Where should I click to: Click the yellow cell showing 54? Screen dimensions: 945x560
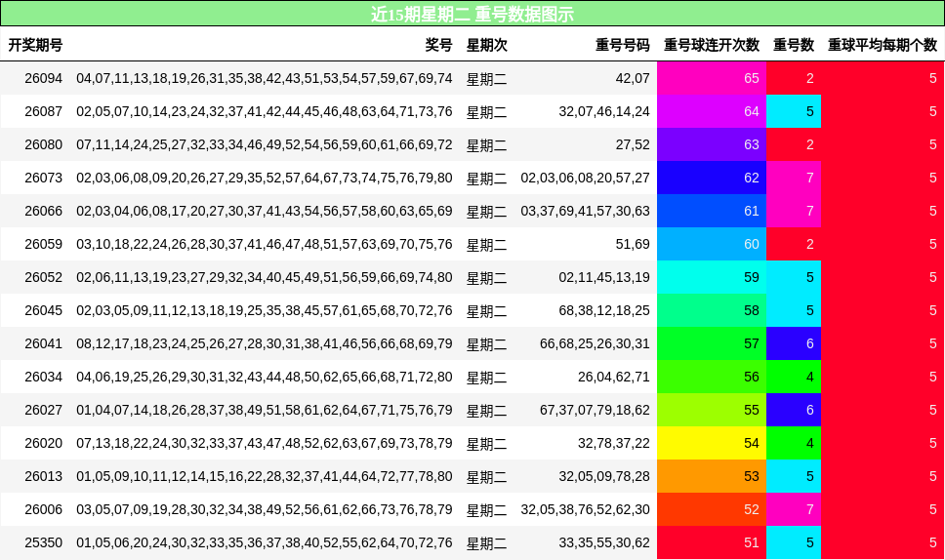pyautogui.click(x=712, y=443)
